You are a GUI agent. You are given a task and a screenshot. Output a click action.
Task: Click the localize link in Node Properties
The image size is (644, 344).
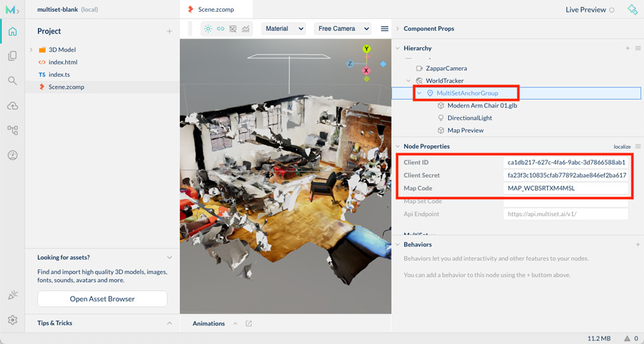[x=621, y=147]
